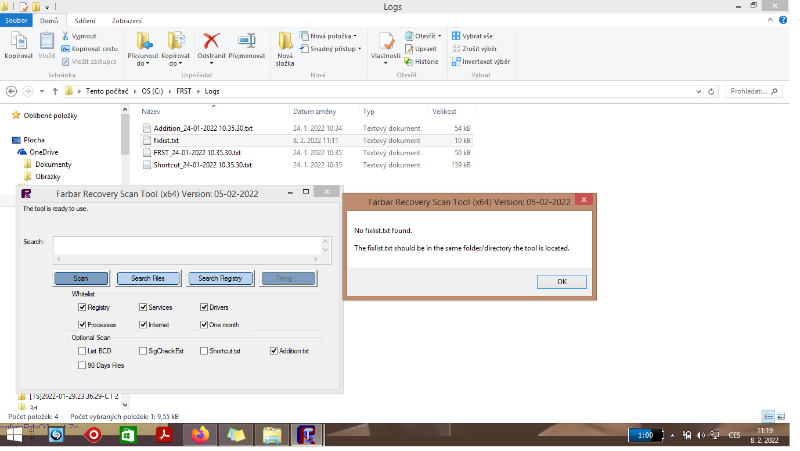Uncheck the Addition.txt checkbox
This screenshot has height=451, width=800.
[x=274, y=351]
